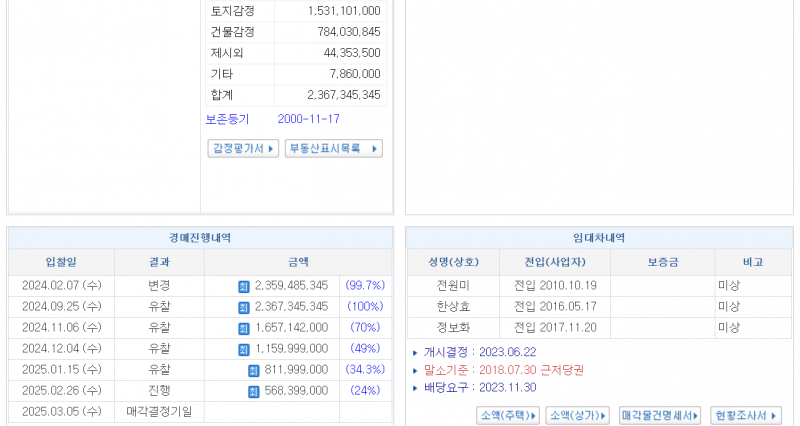Viewport: 800px width, 426px height.
Task: Click the 최 icon beside 1,657,142,000
Action: coord(243,328)
